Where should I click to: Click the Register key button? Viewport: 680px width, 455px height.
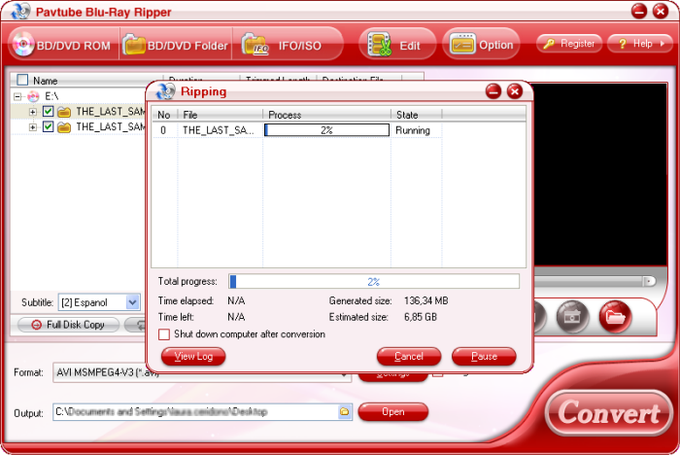click(x=569, y=43)
